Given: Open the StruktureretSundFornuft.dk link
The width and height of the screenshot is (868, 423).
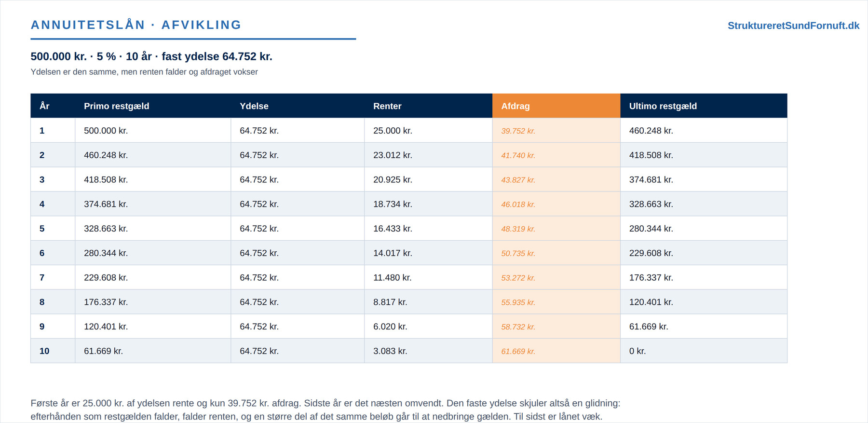Looking at the screenshot, I should (x=793, y=26).
